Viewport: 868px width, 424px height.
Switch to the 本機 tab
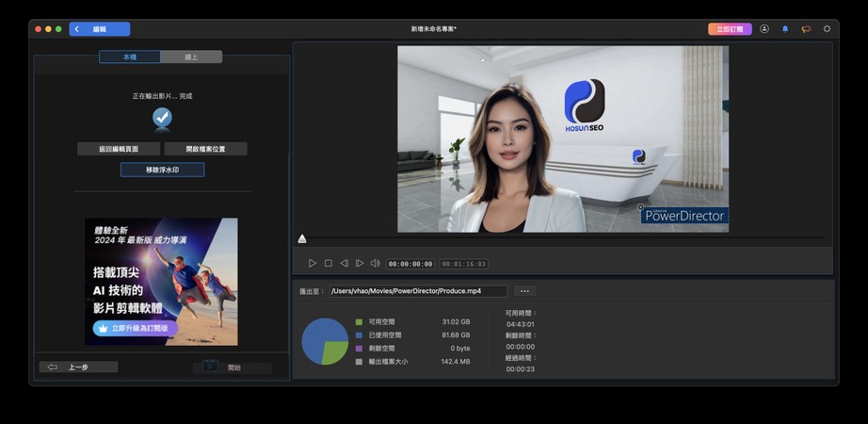pyautogui.click(x=130, y=57)
